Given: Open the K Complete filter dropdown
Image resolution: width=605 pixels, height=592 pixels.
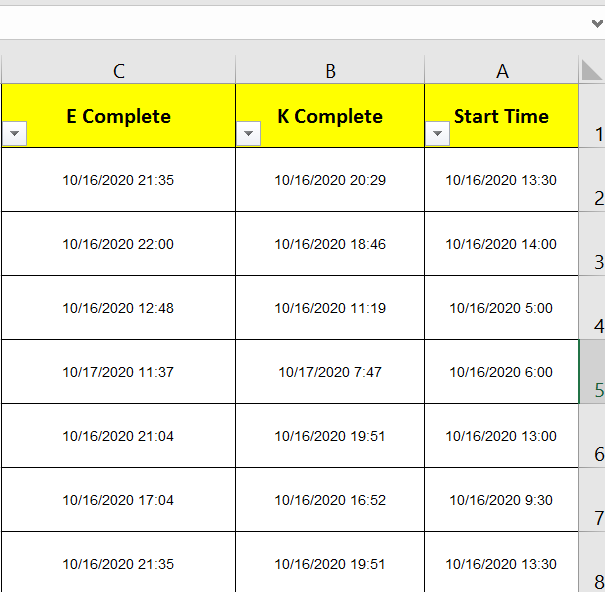Looking at the screenshot, I should point(248,134).
